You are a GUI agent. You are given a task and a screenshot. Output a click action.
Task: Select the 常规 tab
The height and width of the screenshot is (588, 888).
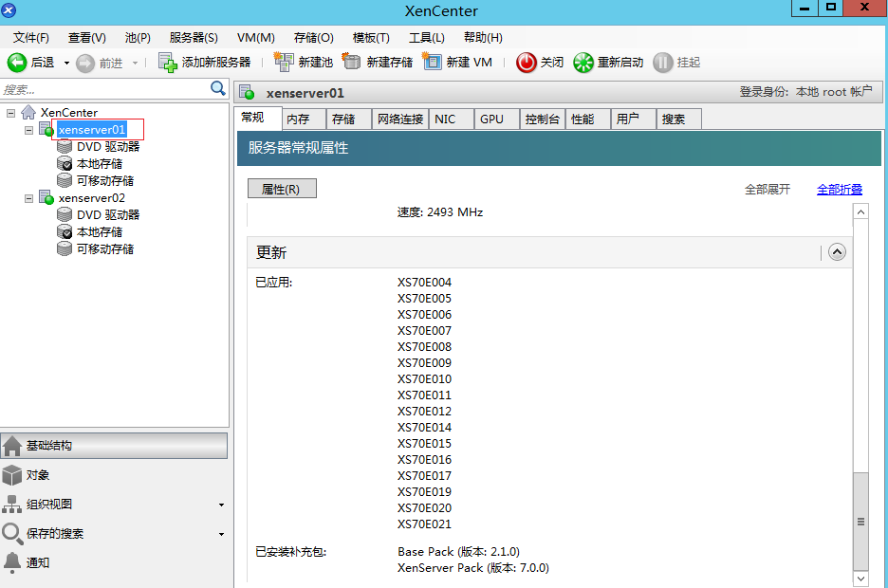[x=258, y=118]
